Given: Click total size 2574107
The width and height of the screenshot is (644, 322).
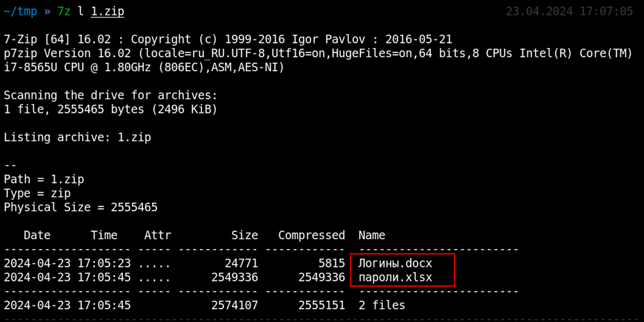Looking at the screenshot, I should 235,305.
